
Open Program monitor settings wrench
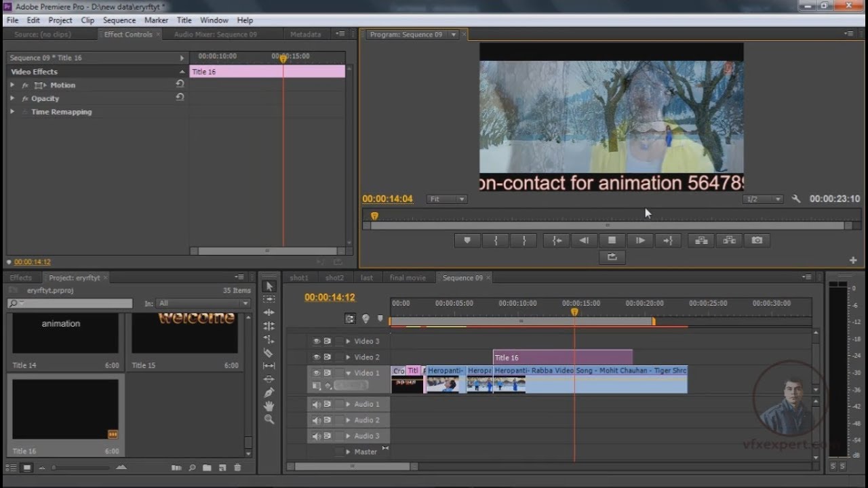click(x=796, y=199)
